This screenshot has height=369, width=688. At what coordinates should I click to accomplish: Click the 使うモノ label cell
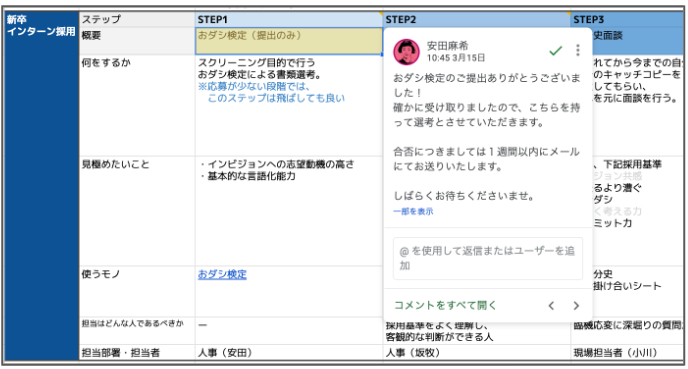tap(137, 291)
